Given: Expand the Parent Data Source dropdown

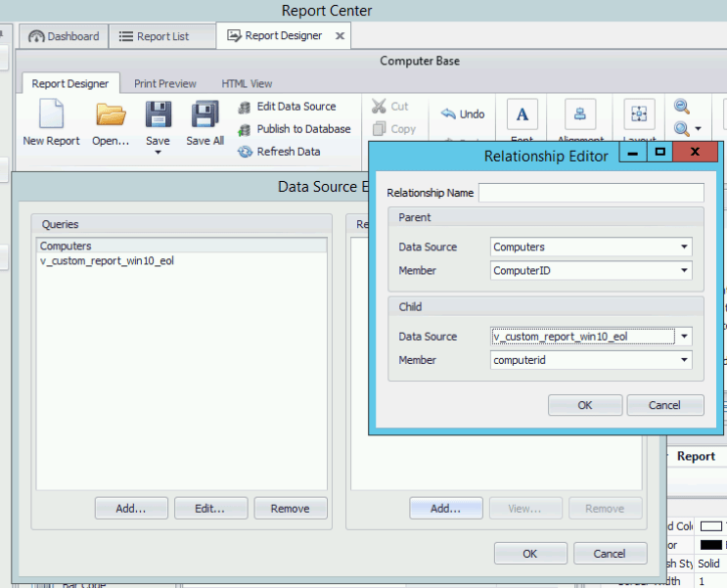Looking at the screenshot, I should 684,248.
